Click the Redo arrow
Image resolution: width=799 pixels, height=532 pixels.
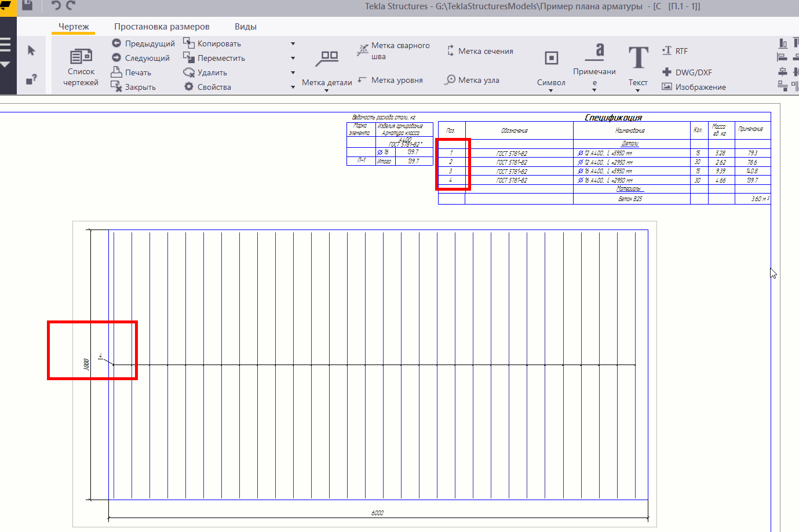click(71, 6)
